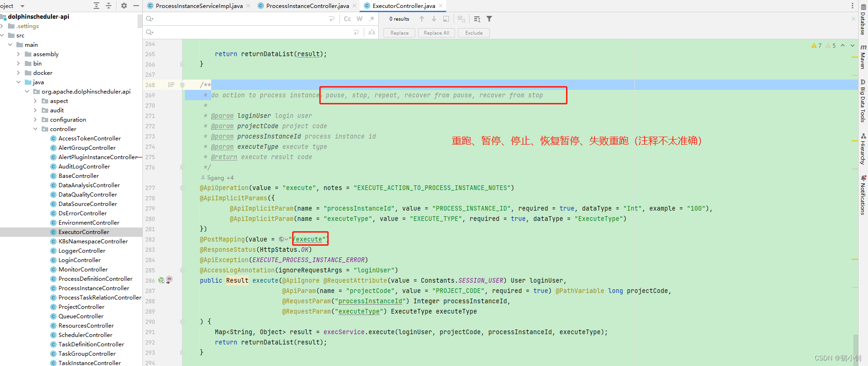
Task: Click the weak warnings indicator showing 5
Action: tap(831, 45)
